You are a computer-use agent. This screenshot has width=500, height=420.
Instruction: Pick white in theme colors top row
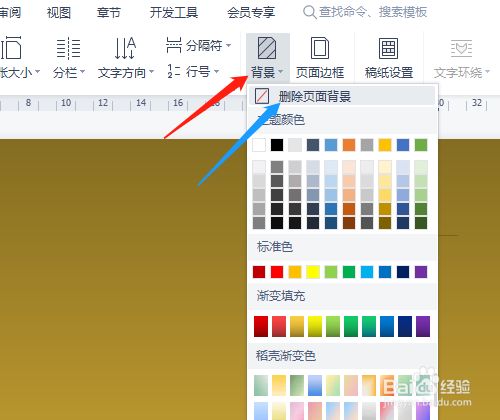pyautogui.click(x=259, y=145)
